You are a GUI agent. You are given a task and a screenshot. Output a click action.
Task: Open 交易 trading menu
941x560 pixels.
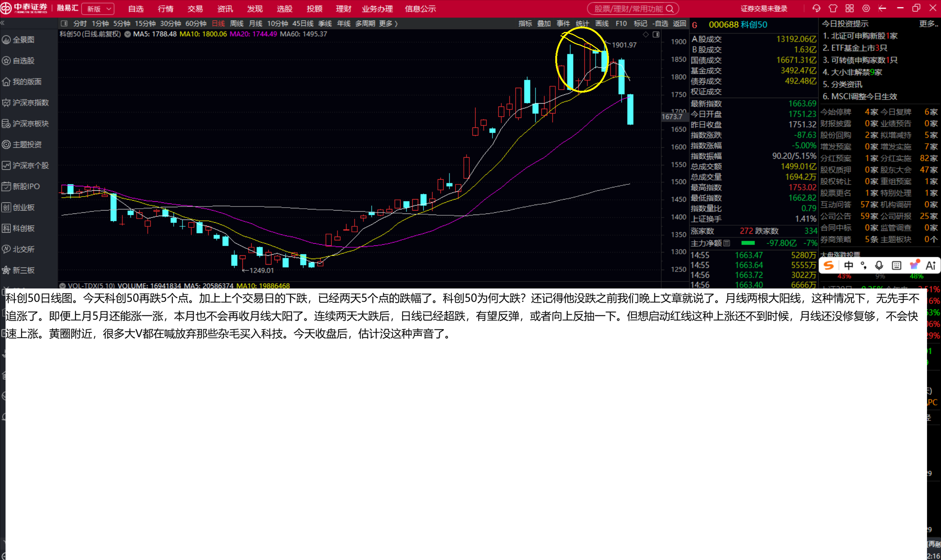click(x=195, y=9)
